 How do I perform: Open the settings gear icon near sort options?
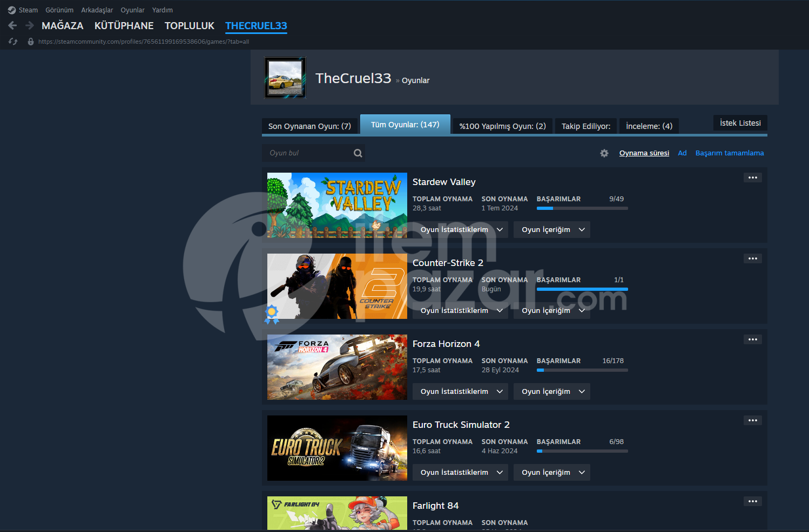point(604,153)
